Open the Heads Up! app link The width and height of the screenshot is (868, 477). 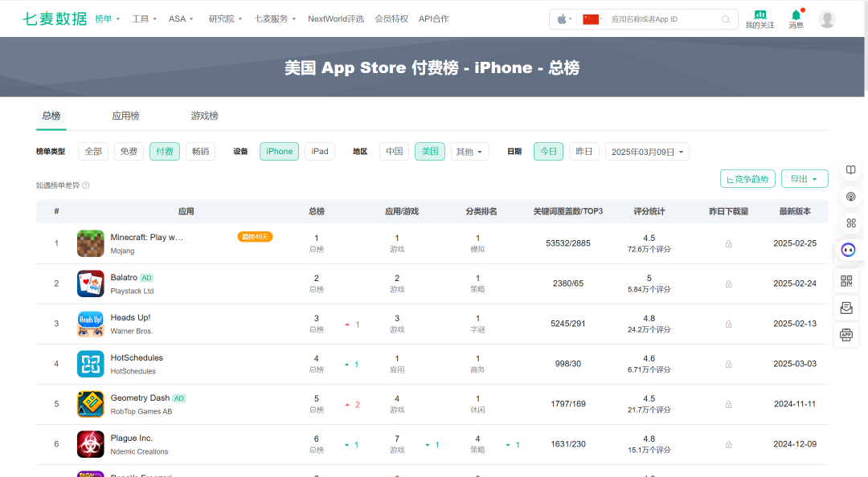130,317
